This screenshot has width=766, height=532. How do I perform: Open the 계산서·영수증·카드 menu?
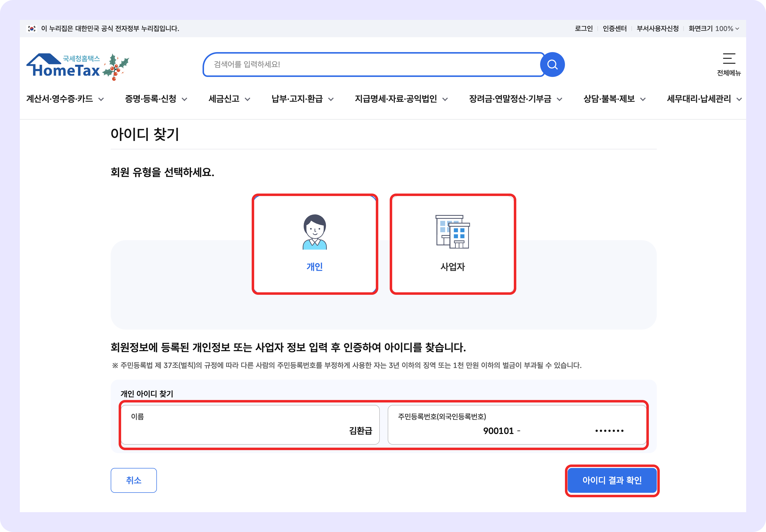click(60, 99)
